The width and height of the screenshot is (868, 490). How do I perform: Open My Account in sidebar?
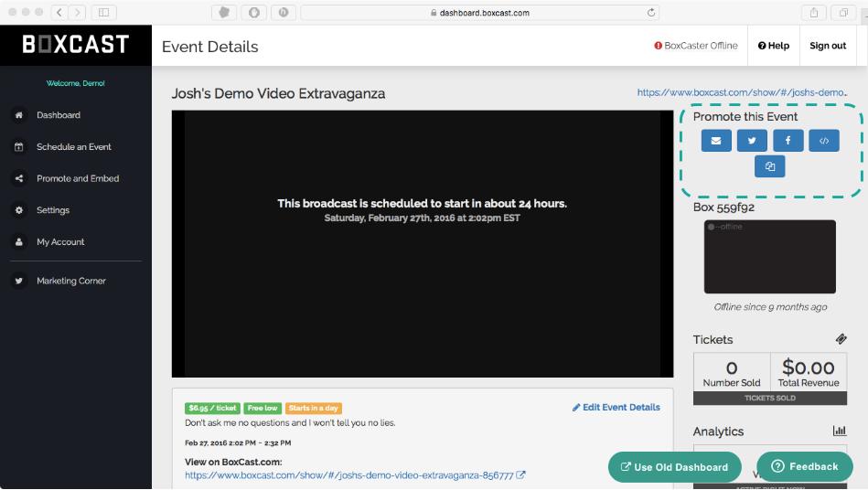60,242
